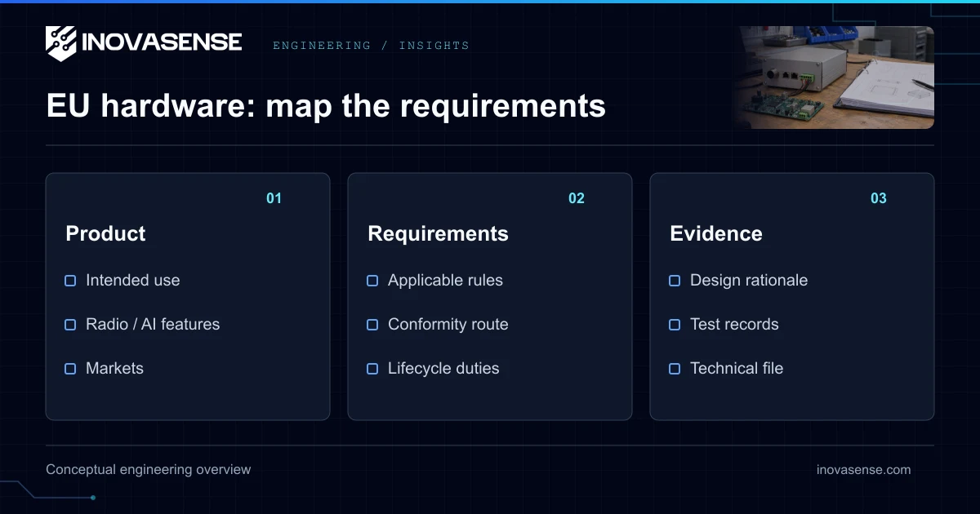Check the Test records checkbox
This screenshot has height=514, width=980.
(675, 325)
